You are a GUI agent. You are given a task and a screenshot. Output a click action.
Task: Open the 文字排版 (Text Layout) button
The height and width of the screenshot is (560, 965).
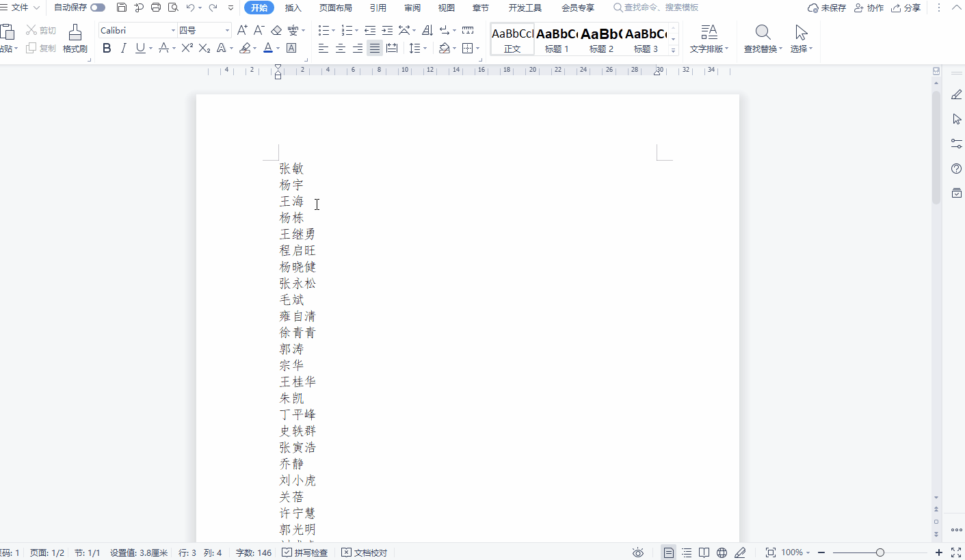point(709,39)
